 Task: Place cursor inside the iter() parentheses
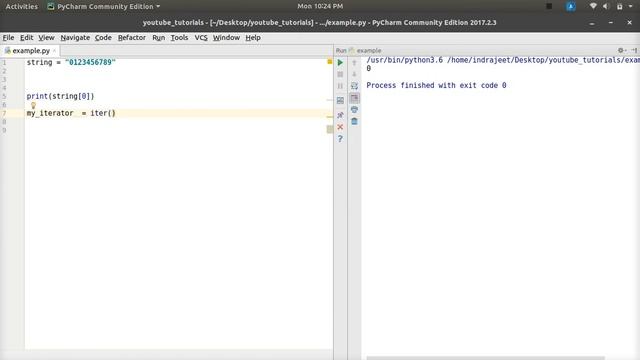111,113
